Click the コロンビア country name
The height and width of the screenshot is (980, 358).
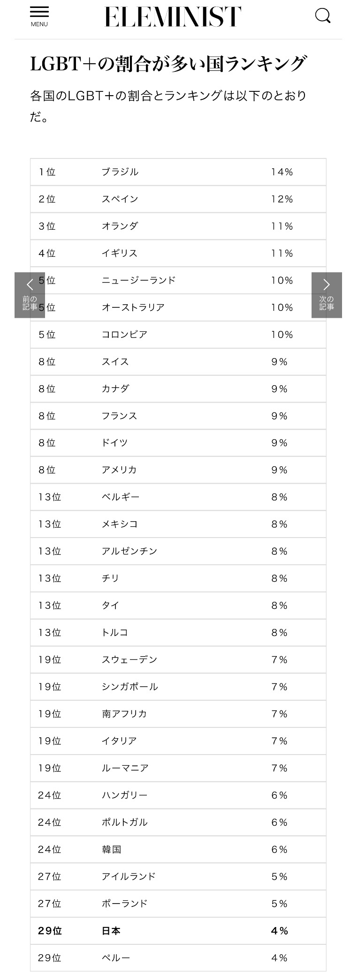(125, 335)
